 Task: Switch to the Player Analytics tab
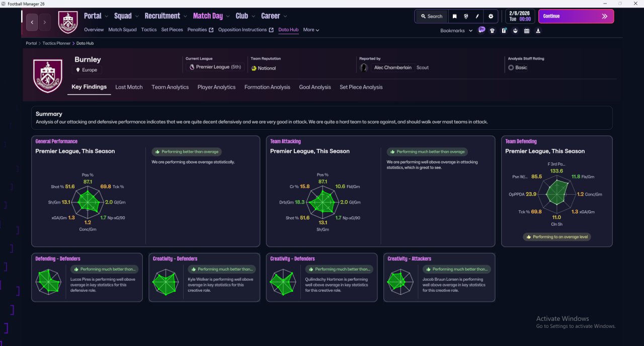coord(216,87)
